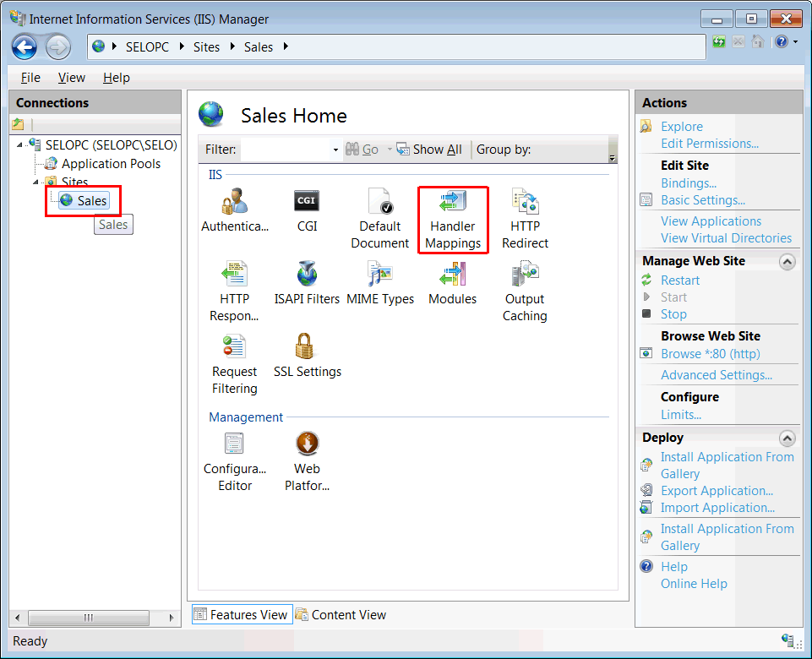Open Web Platform Installer feature

[x=307, y=460]
